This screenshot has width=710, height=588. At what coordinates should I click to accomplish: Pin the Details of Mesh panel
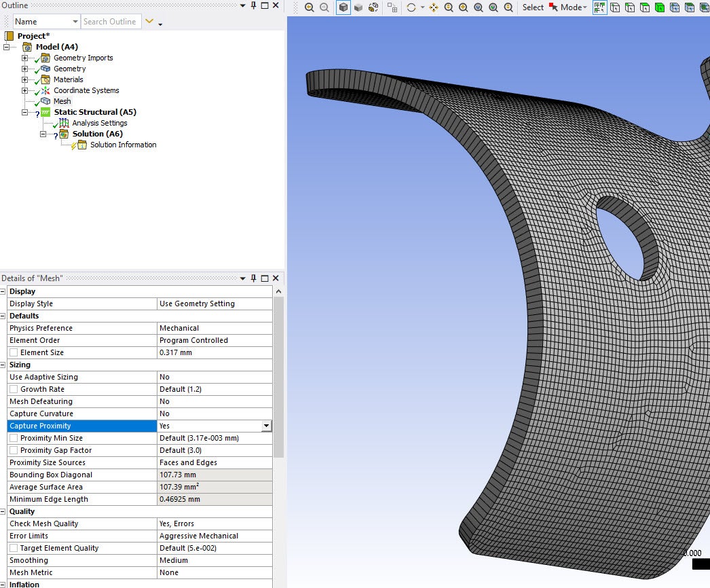pyautogui.click(x=254, y=278)
